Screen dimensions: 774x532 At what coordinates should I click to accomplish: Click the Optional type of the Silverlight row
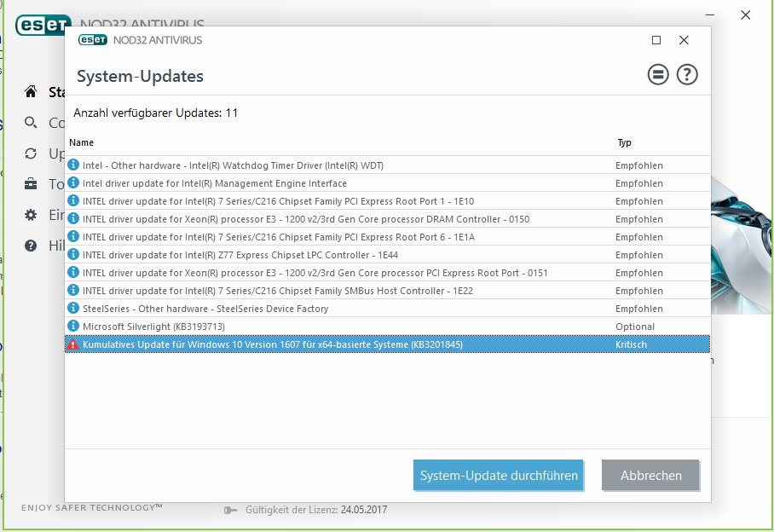635,327
